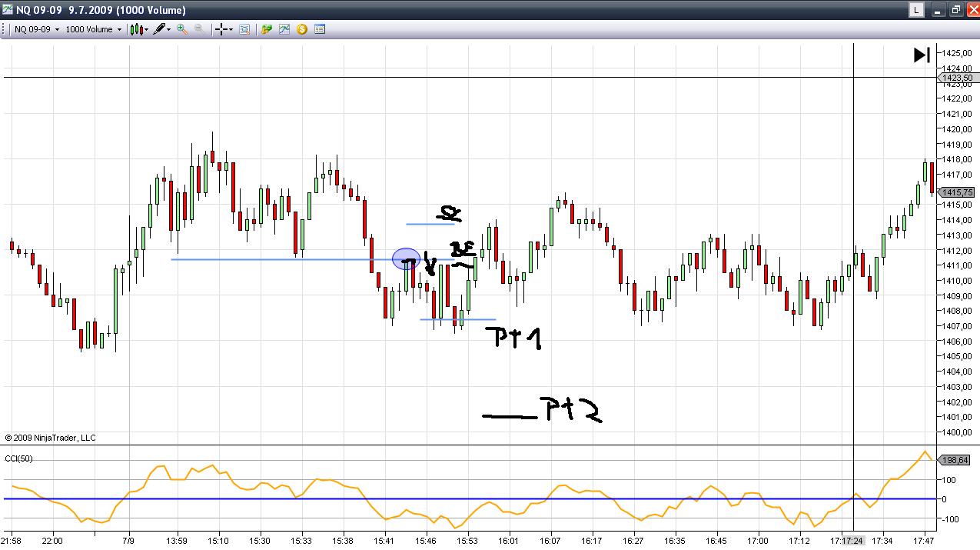
Task: Expand the NQ 09-09 instrument dropdown
Action: tap(37, 29)
